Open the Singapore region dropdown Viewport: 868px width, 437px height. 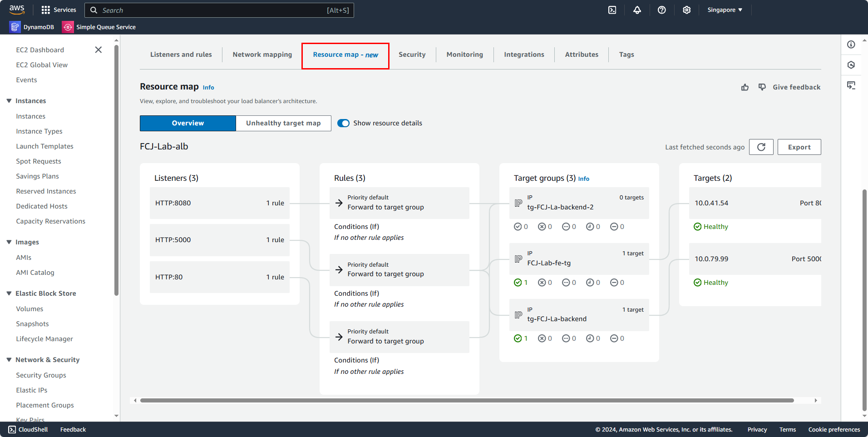(725, 10)
